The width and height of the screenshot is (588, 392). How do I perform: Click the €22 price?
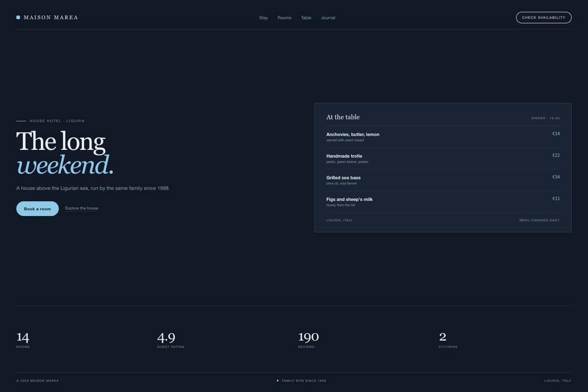[x=556, y=155]
